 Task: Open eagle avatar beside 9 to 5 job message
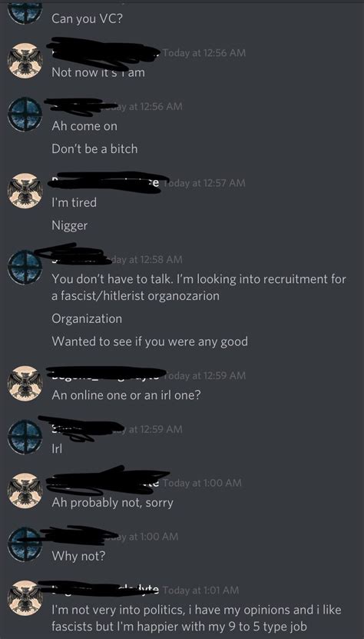pos(25,597)
